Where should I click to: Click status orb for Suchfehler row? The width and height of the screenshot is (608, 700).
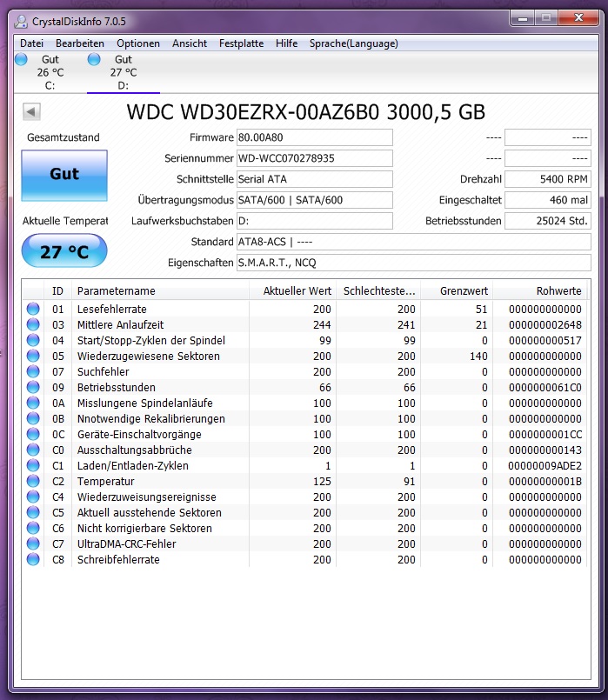(33, 371)
